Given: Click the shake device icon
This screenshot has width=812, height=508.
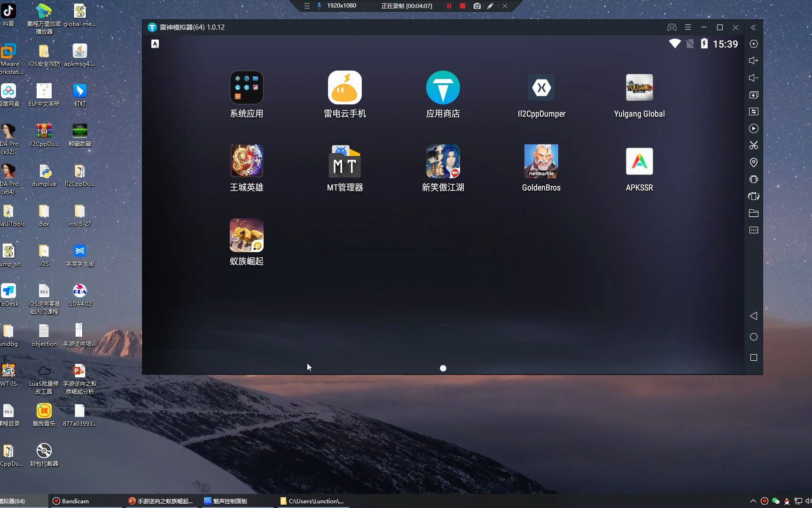Looking at the screenshot, I should pos(754,179).
